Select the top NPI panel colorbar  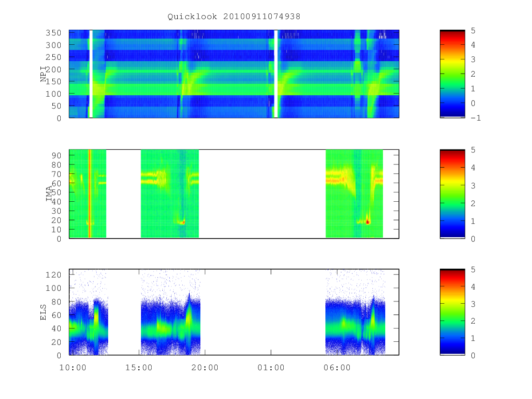tap(452, 74)
